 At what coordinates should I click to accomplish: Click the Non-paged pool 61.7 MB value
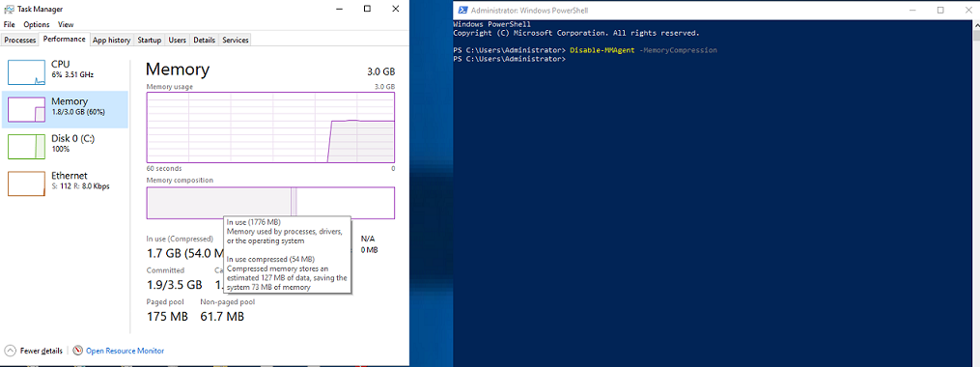click(x=222, y=317)
